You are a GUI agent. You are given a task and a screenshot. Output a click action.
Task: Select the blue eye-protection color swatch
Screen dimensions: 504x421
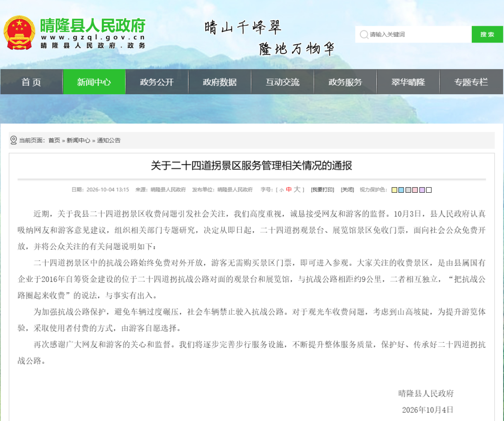[x=401, y=190]
